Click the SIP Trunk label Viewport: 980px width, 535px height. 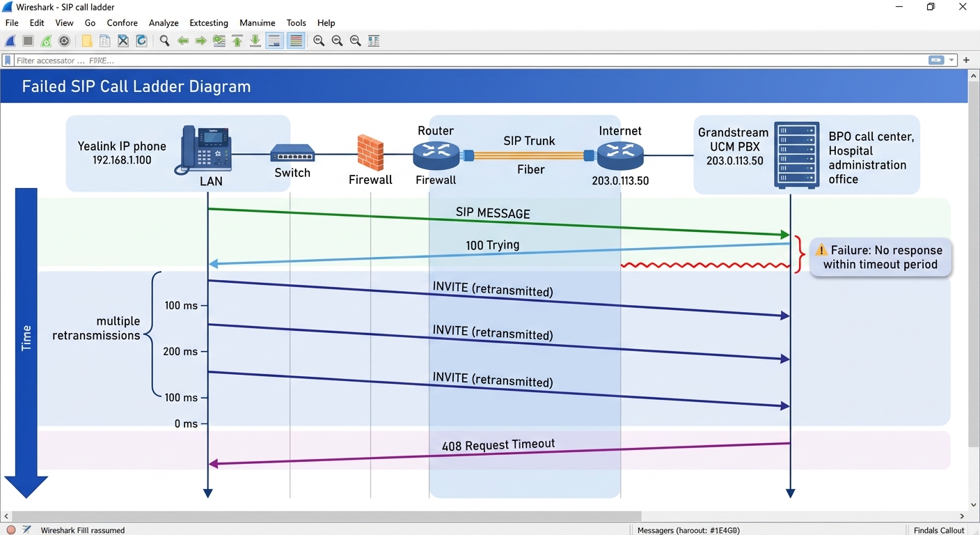click(x=529, y=141)
